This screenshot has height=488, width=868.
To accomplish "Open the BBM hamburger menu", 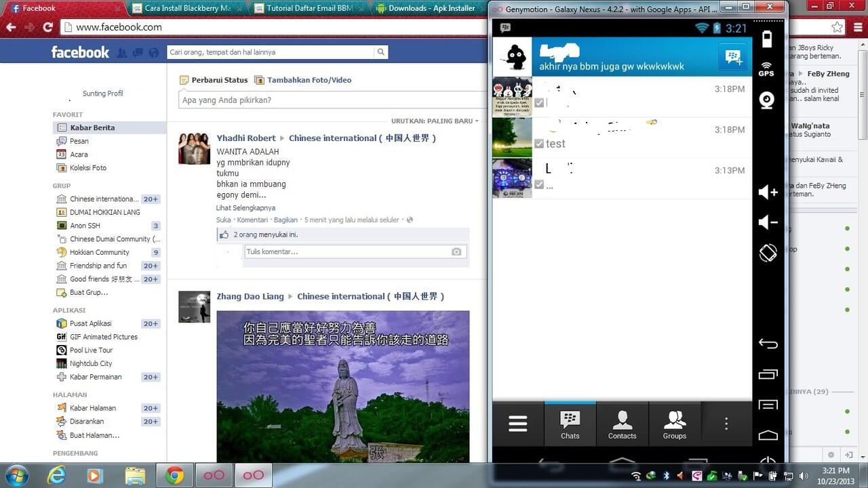I will [x=518, y=424].
